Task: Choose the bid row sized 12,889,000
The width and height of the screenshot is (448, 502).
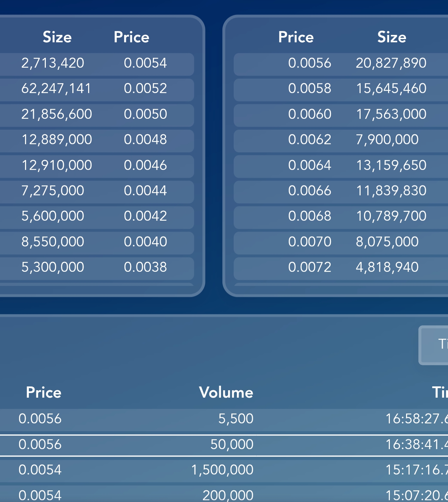Action: [97, 141]
